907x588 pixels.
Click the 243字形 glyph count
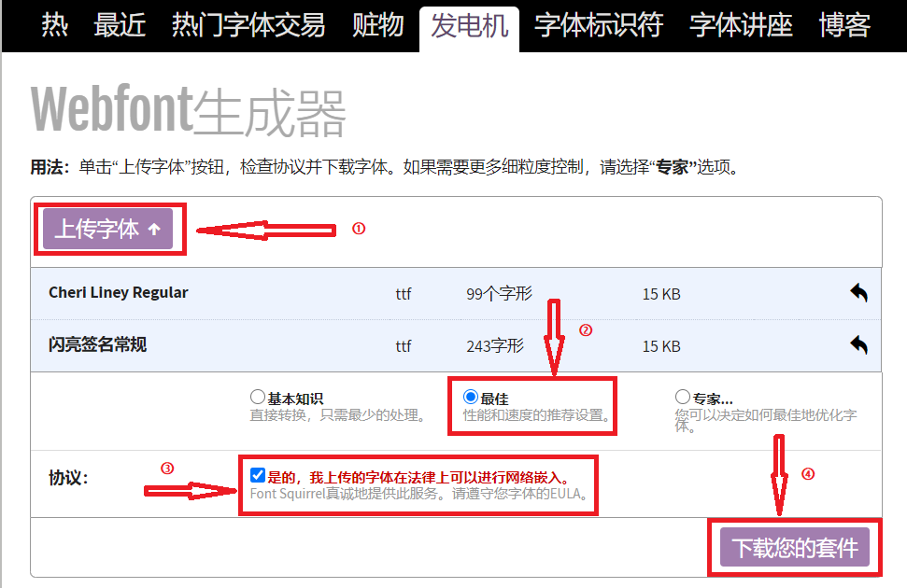[x=495, y=345]
